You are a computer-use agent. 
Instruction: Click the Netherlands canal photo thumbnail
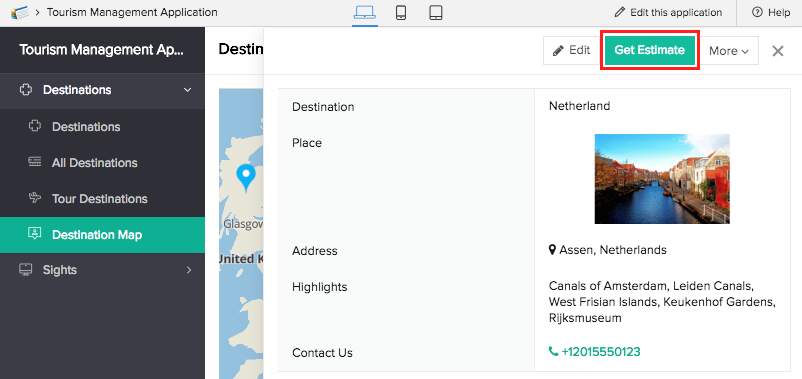(662, 179)
